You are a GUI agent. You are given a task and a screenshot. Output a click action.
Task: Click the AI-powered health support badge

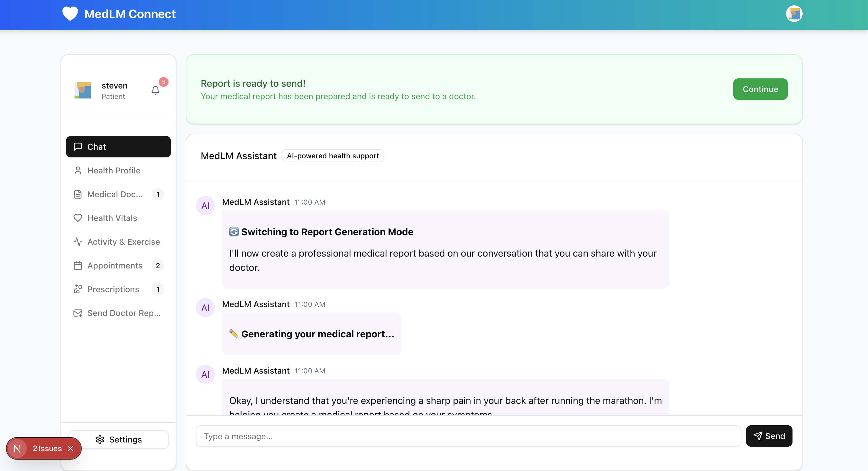(333, 156)
